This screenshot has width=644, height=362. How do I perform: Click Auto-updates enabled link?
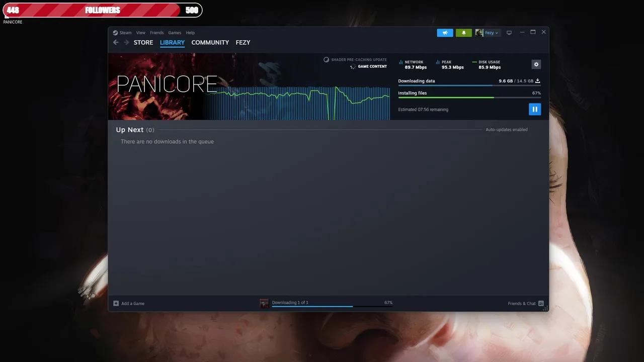(507, 130)
